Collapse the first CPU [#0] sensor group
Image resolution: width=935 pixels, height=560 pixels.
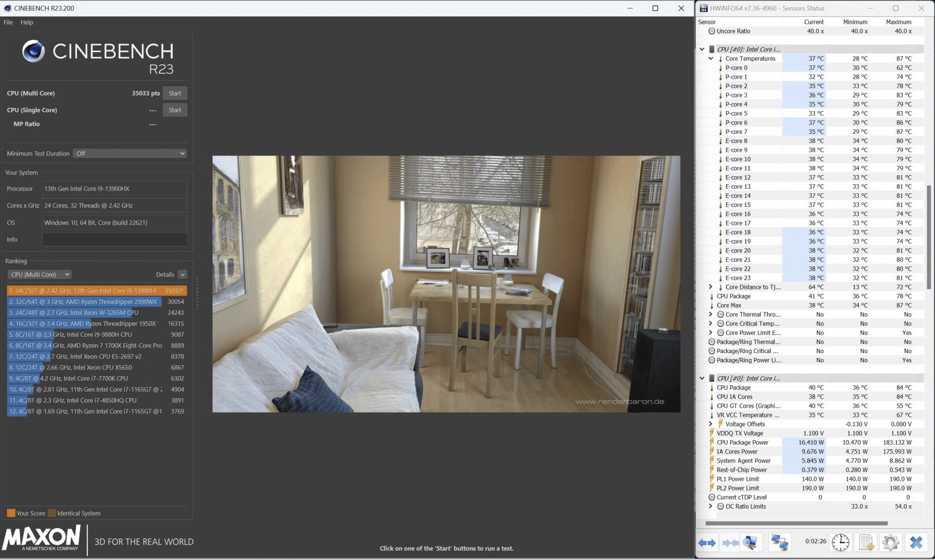pos(702,49)
